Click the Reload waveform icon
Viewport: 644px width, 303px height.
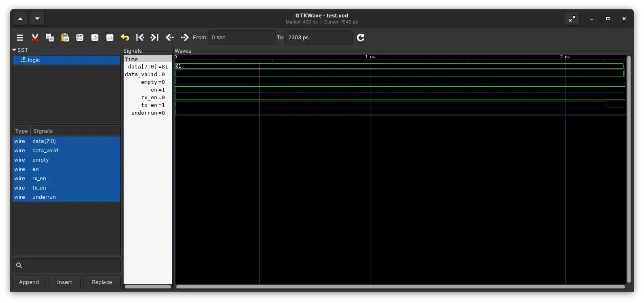[x=360, y=38]
